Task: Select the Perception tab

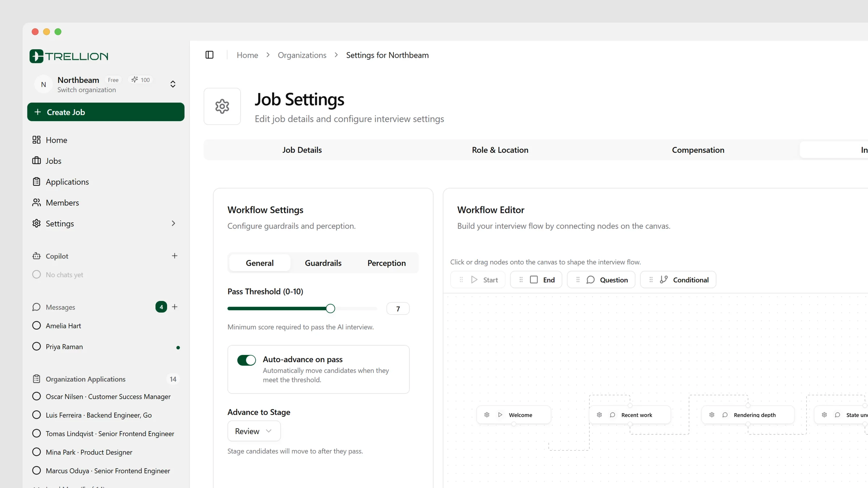Action: click(x=387, y=263)
